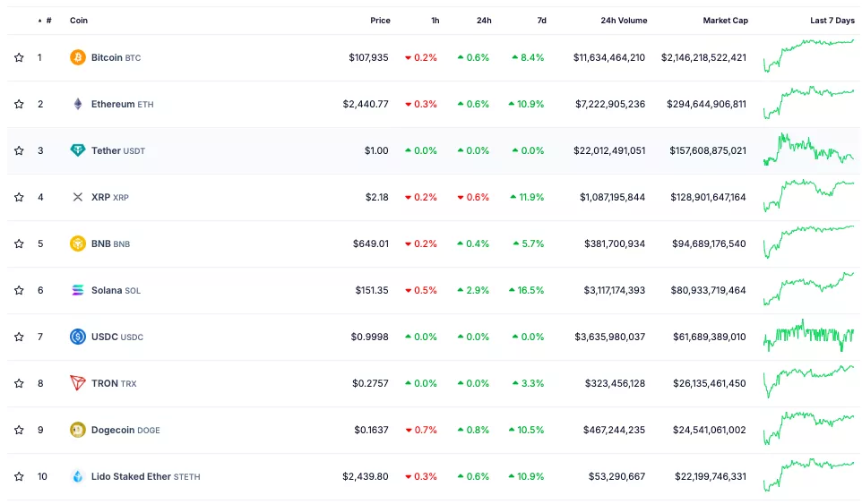Click the Tether coin icon

coord(78,150)
